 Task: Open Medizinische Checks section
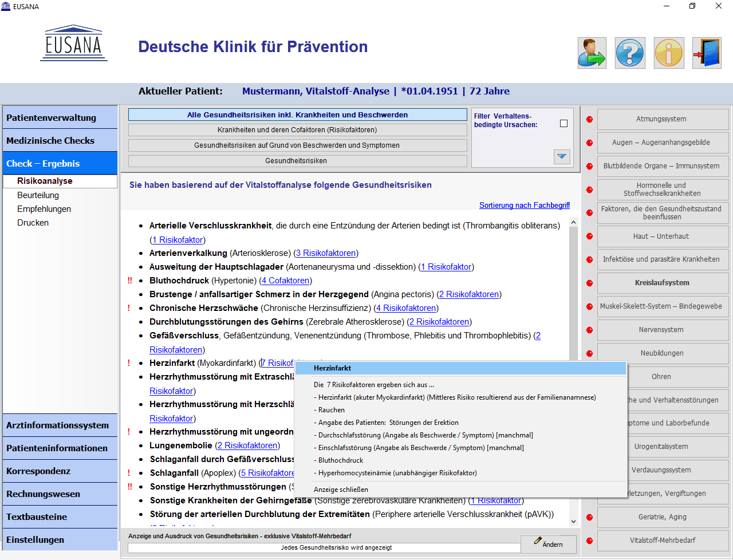60,140
